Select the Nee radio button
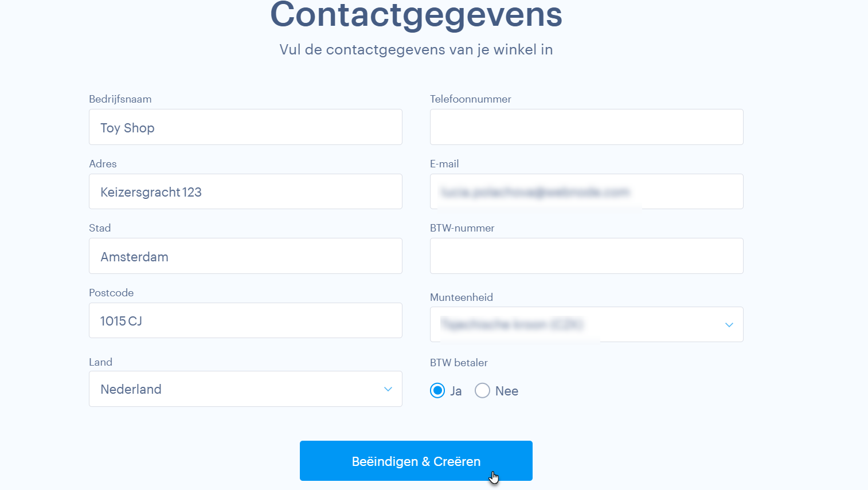 [482, 391]
